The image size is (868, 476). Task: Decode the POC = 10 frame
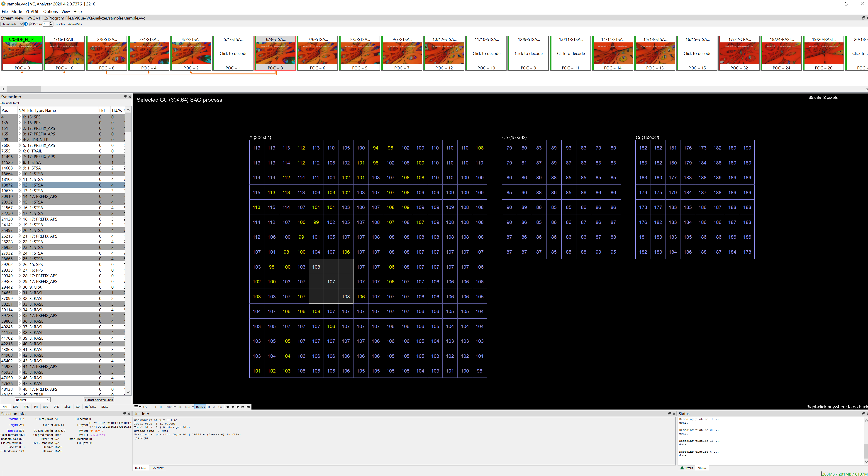(486, 53)
